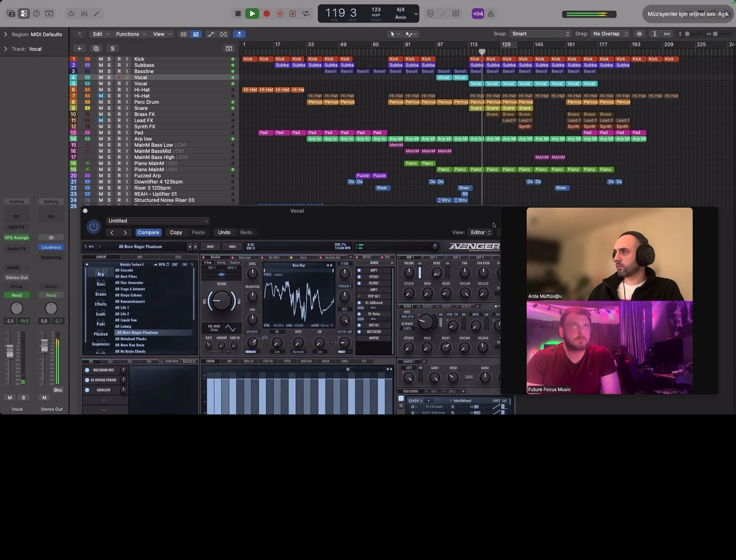Screen dimensions: 736x560
Task: Open the Edit menu in tracks area
Action: point(101,34)
